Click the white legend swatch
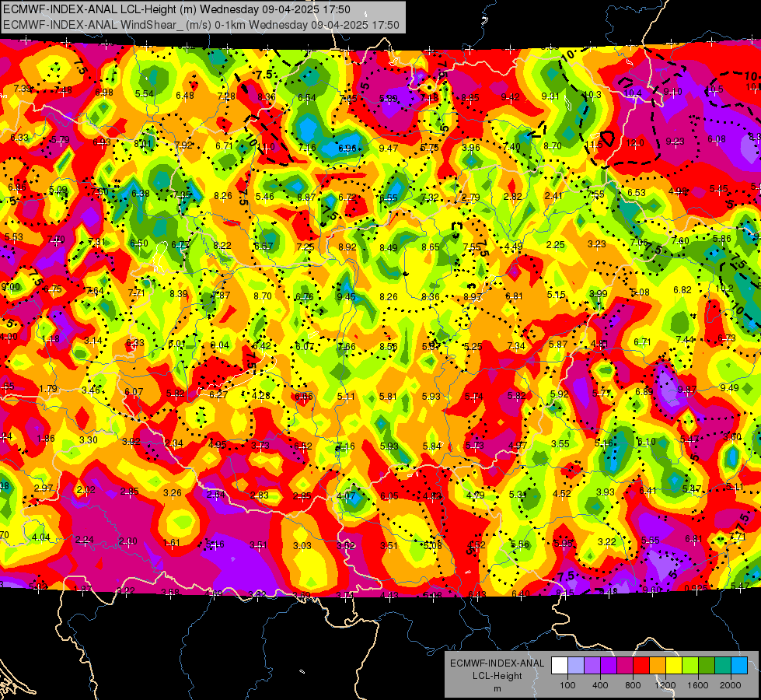The height and width of the screenshot is (700, 761). click(x=560, y=666)
